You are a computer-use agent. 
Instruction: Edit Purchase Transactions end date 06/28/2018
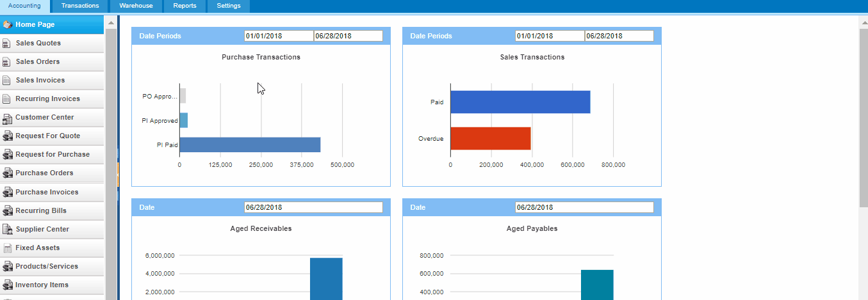coord(348,36)
